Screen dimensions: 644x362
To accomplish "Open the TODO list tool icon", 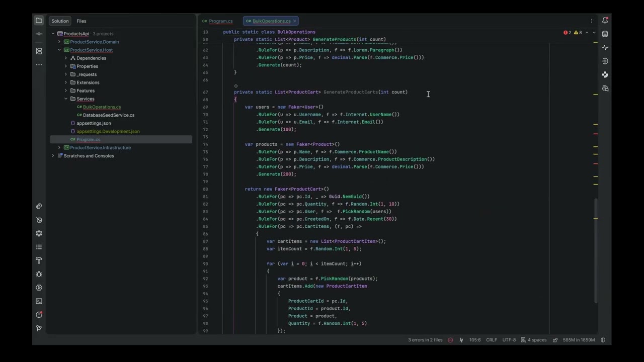I will tap(39, 247).
